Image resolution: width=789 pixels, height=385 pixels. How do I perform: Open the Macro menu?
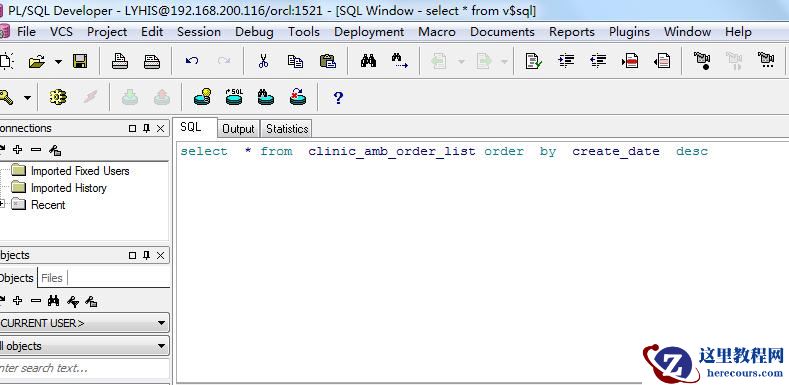coord(437,32)
